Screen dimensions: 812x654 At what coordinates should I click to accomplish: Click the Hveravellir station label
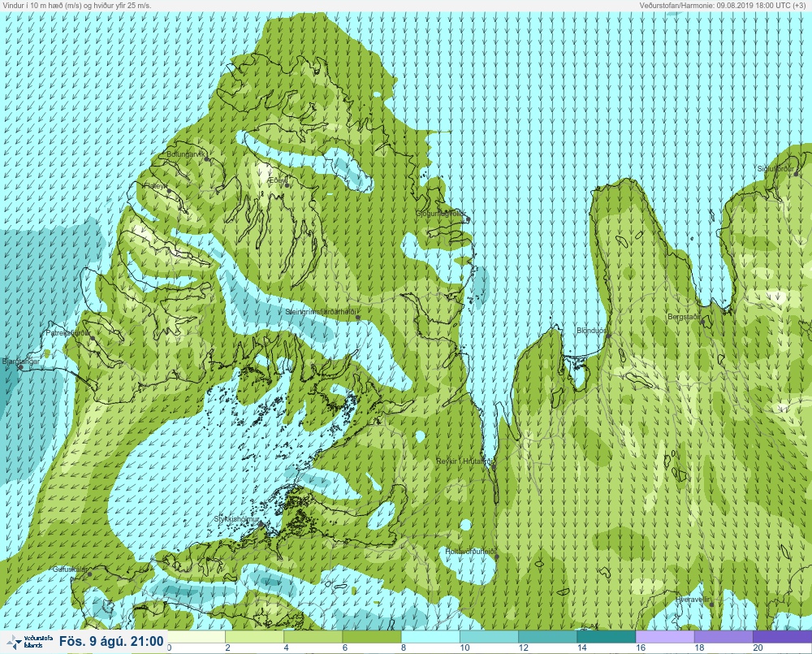(x=693, y=600)
